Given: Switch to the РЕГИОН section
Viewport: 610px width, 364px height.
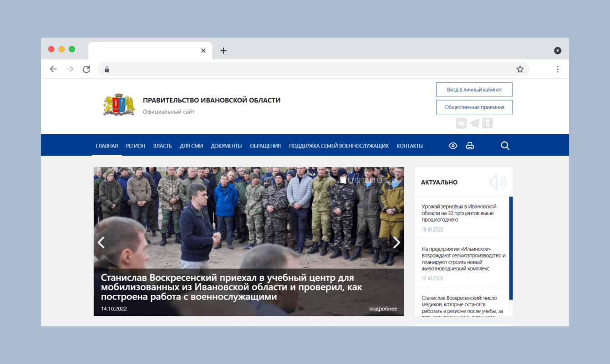Looking at the screenshot, I should (135, 146).
